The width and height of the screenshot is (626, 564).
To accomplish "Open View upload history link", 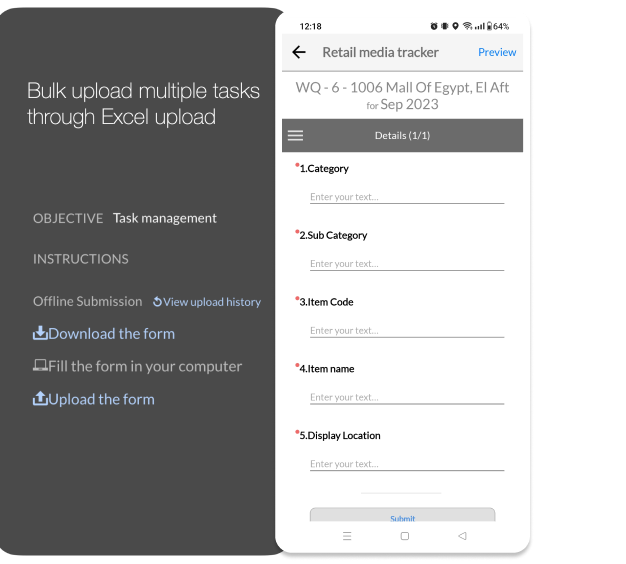I will tap(212, 302).
